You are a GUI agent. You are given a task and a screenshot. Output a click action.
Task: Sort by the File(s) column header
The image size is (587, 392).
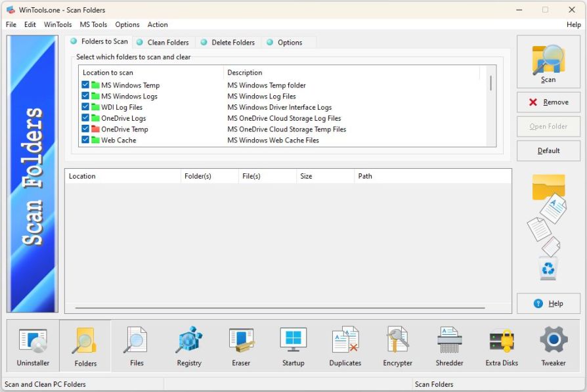tap(267, 176)
